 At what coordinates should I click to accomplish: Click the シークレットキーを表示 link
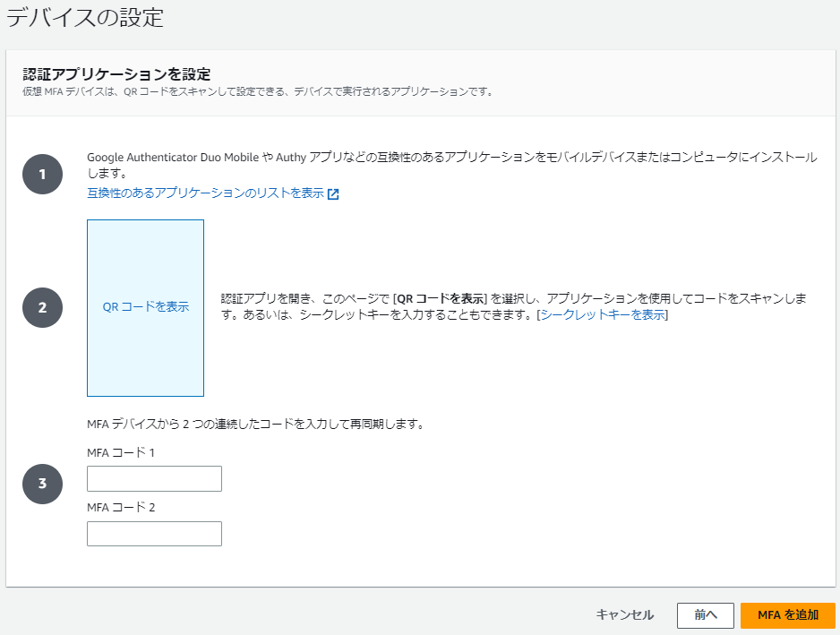point(603,315)
